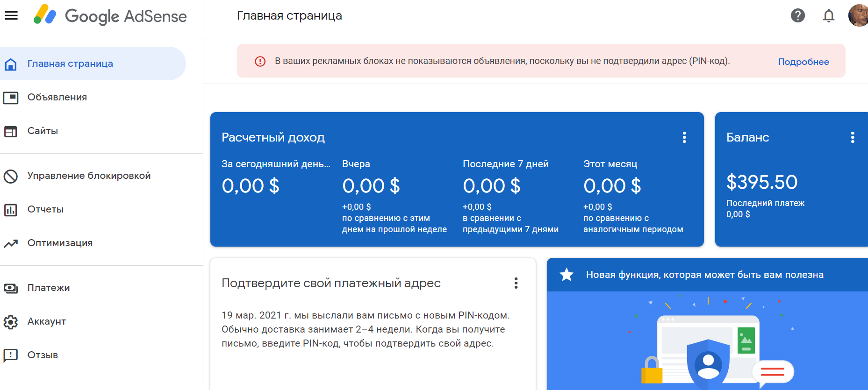
Task: Click the $395.50 balance amount
Action: (762, 182)
